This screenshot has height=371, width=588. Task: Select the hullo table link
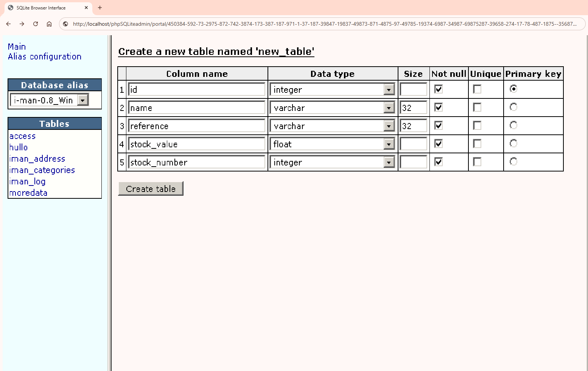click(x=19, y=147)
